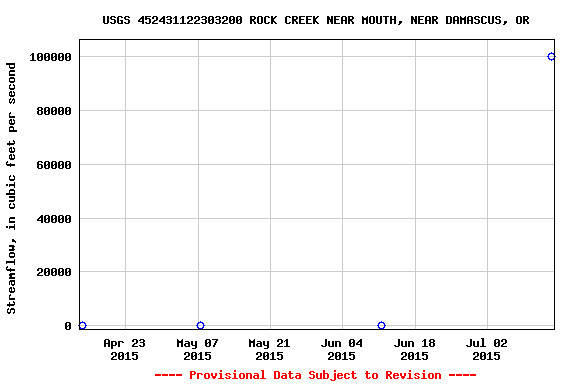Click the data point between Jun 04 and Jun 18
The height and width of the screenshot is (384, 576).
(x=381, y=326)
